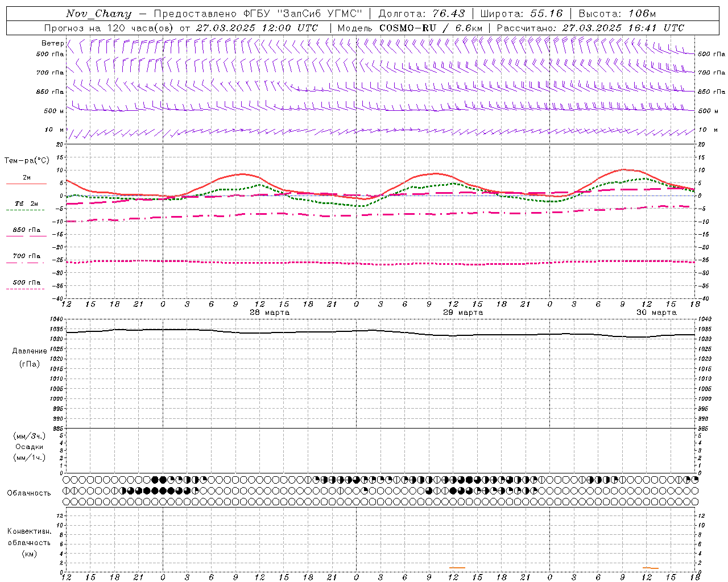Click the "850 гПа" temperature legend entry
Image resolution: width=728 pixels, height=582 pixels.
pos(27,230)
